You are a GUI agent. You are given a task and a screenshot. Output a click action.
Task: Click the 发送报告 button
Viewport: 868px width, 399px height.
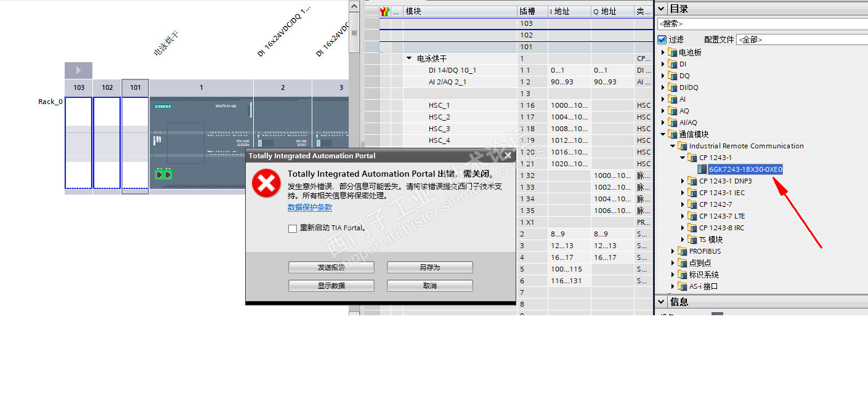pos(331,267)
